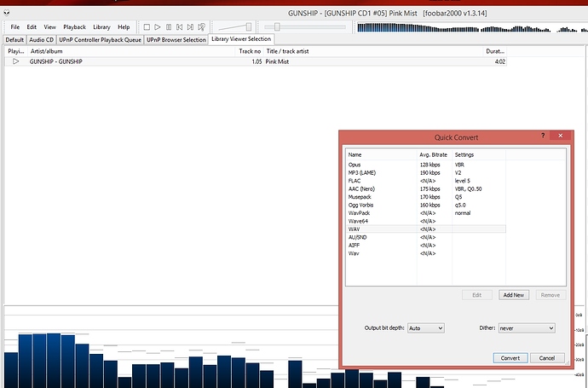The image size is (588, 388).
Task: Click the Stop playback toolbar icon
Action: pos(147,27)
